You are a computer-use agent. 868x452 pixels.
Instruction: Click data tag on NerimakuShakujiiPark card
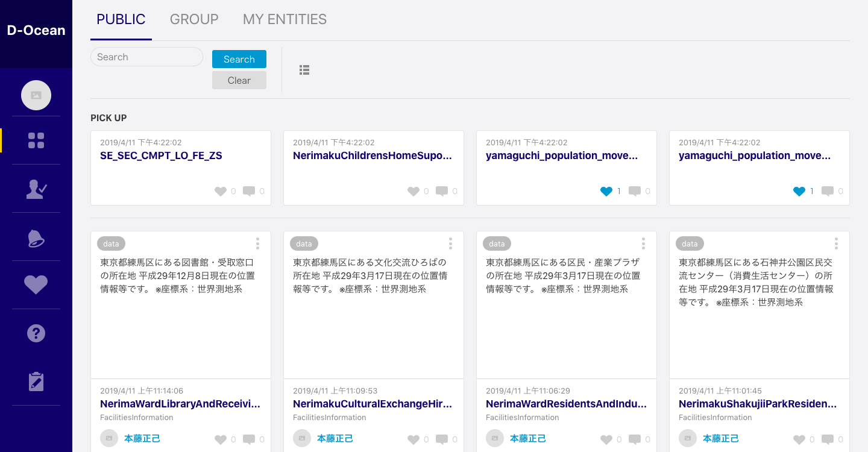click(x=690, y=244)
